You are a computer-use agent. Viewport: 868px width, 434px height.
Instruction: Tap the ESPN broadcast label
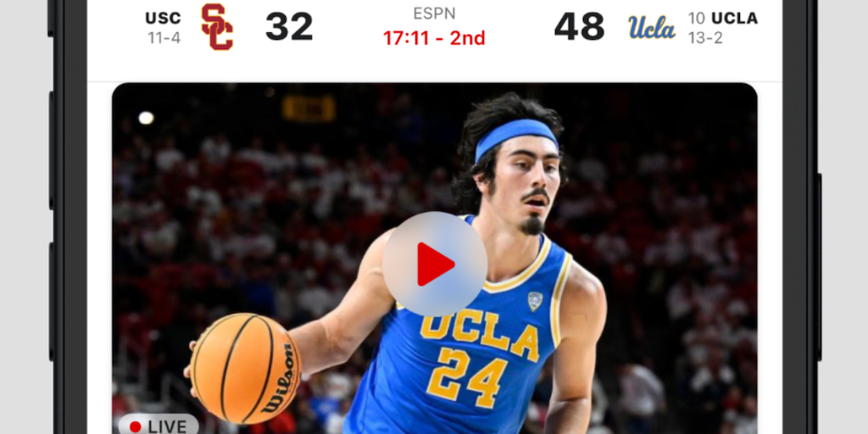(x=434, y=14)
